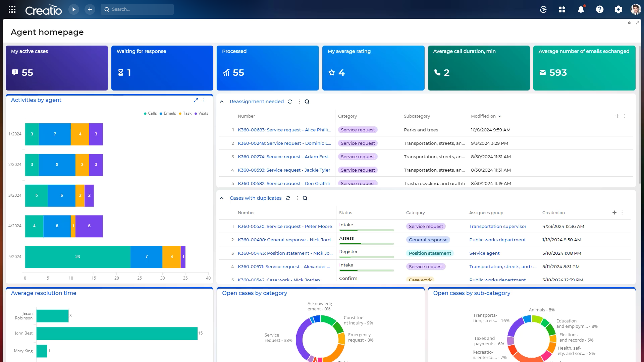Screen dimensions: 644x362
Task: Refresh the Reassignment needed list
Action: pyautogui.click(x=290, y=102)
